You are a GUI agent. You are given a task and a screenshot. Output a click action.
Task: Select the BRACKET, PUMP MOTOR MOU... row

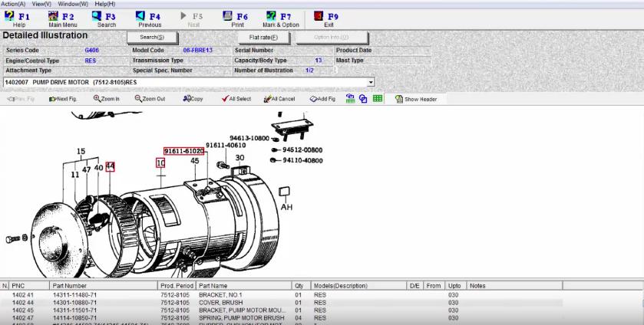click(282, 310)
